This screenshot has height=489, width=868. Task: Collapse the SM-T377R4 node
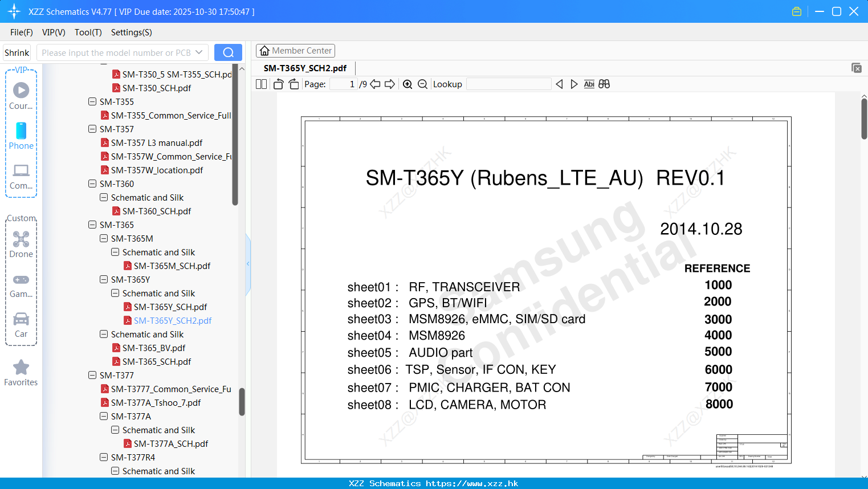(104, 457)
